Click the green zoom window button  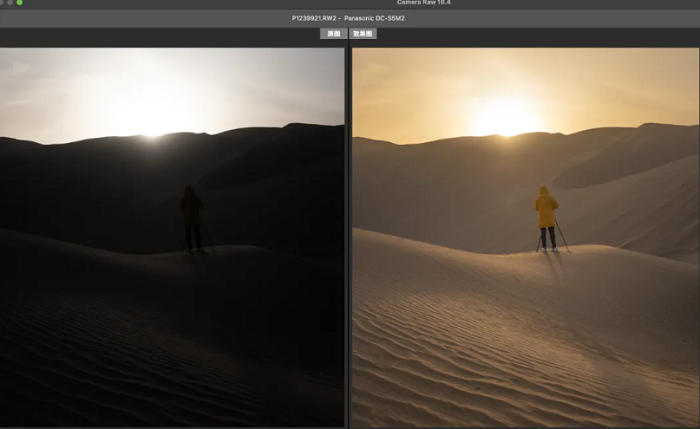(19, 2)
